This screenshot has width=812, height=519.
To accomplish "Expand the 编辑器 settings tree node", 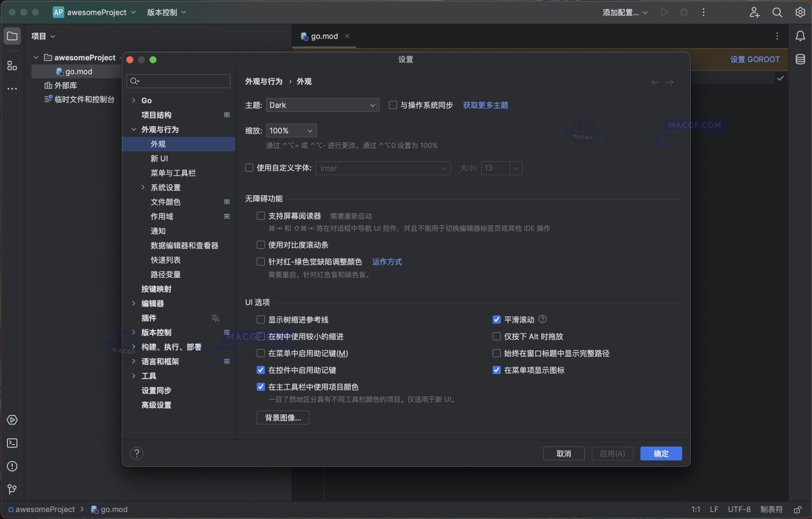I will click(x=134, y=303).
